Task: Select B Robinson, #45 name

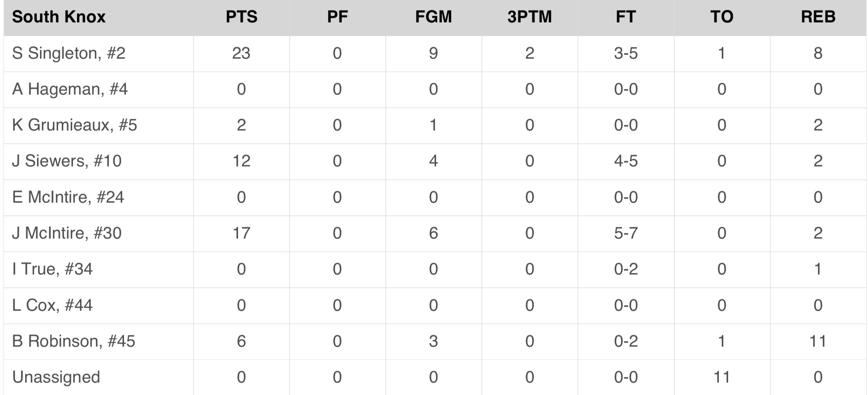Action: tap(74, 341)
